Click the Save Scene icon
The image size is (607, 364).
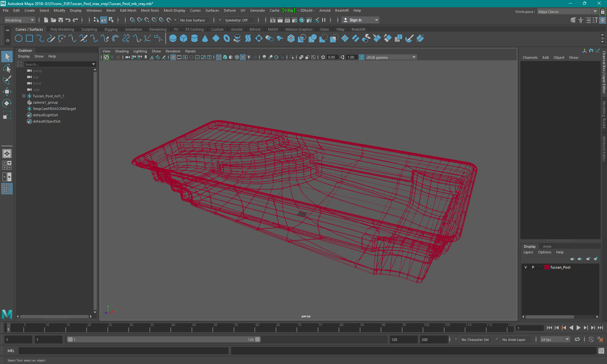click(61, 20)
